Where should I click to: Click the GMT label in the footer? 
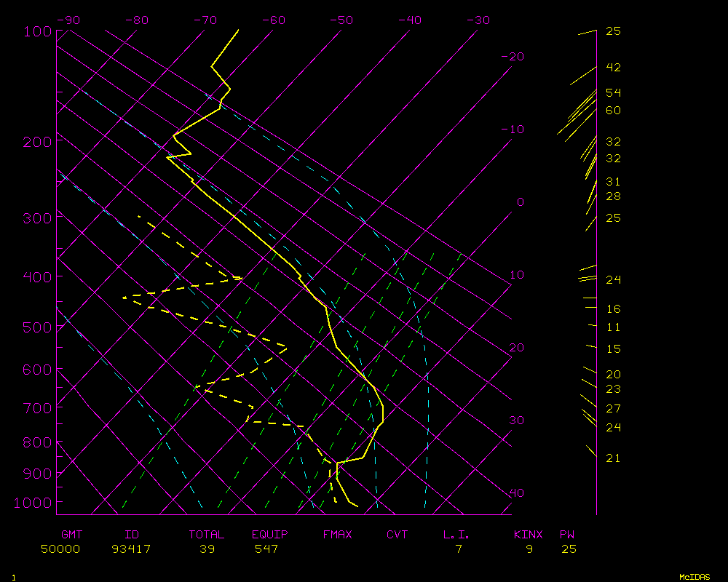(x=72, y=535)
